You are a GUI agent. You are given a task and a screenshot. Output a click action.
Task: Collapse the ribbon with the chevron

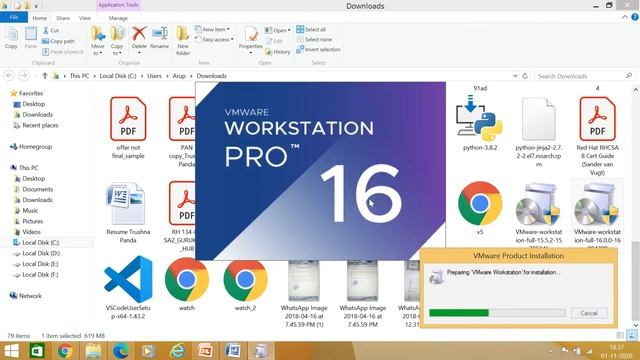coord(625,17)
